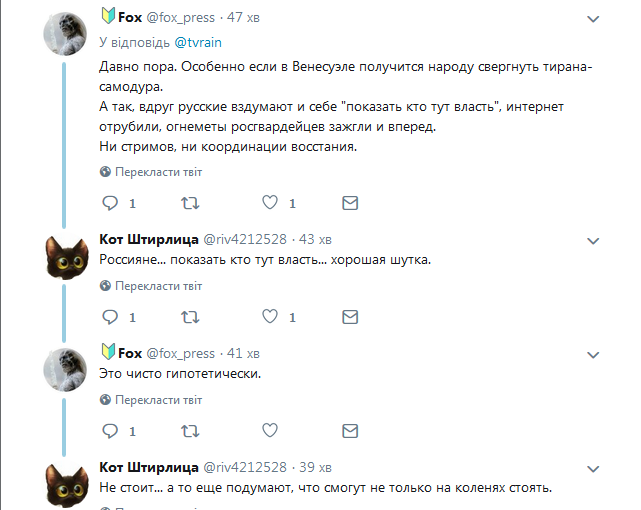Retweet Fox's first tweet about Venezuela
The width and height of the screenshot is (641, 510).
(188, 203)
